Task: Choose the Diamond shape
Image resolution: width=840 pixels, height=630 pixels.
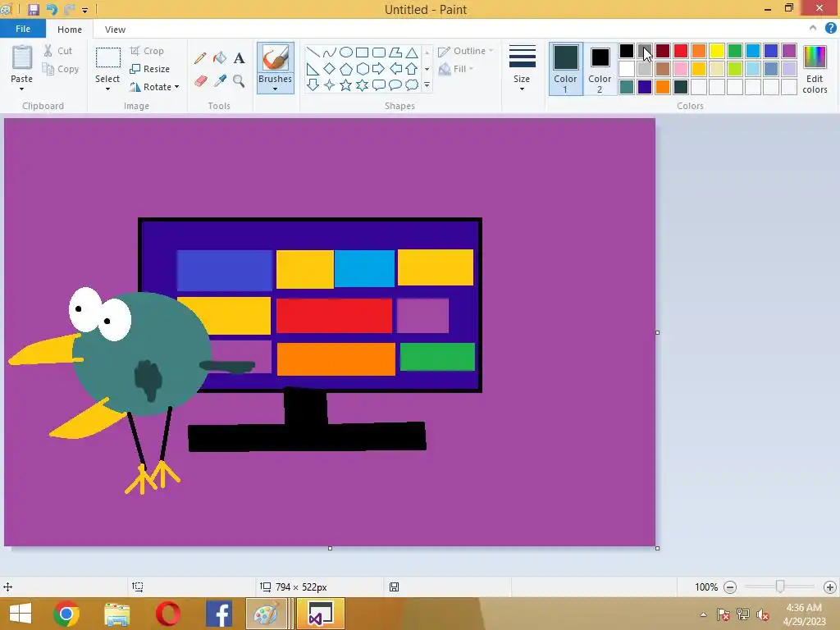Action: pyautogui.click(x=330, y=69)
